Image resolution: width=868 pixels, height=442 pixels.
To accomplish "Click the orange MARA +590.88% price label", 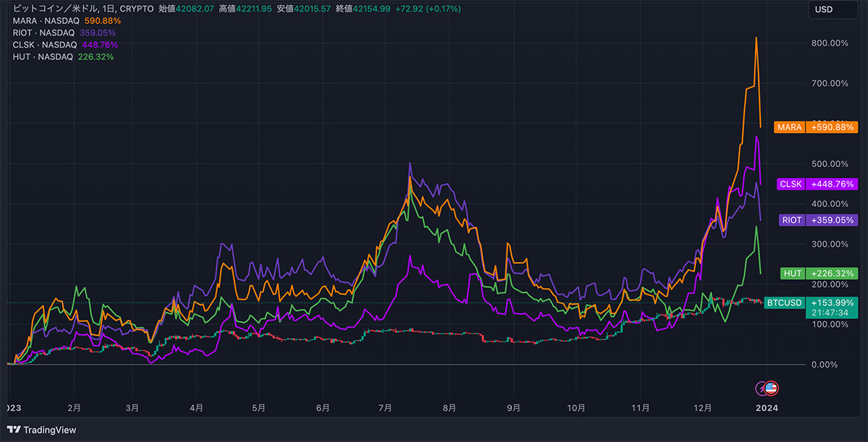I will 815,127.
